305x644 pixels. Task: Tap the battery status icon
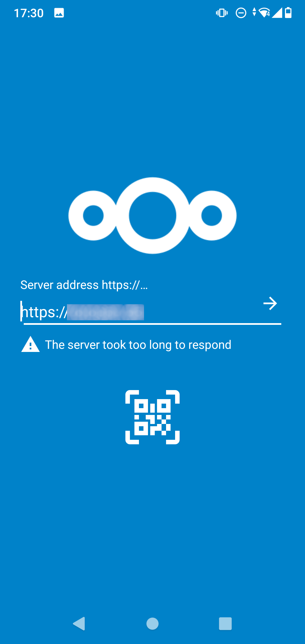point(288,13)
